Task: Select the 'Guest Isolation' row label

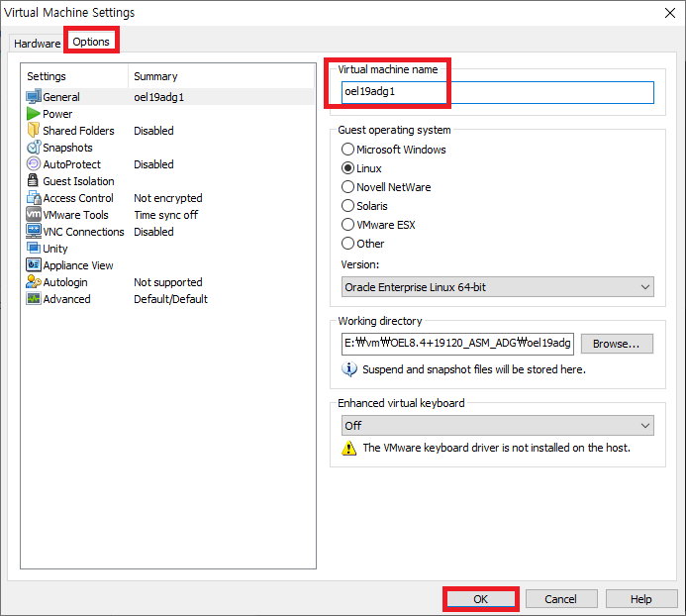Action: pyautogui.click(x=78, y=181)
